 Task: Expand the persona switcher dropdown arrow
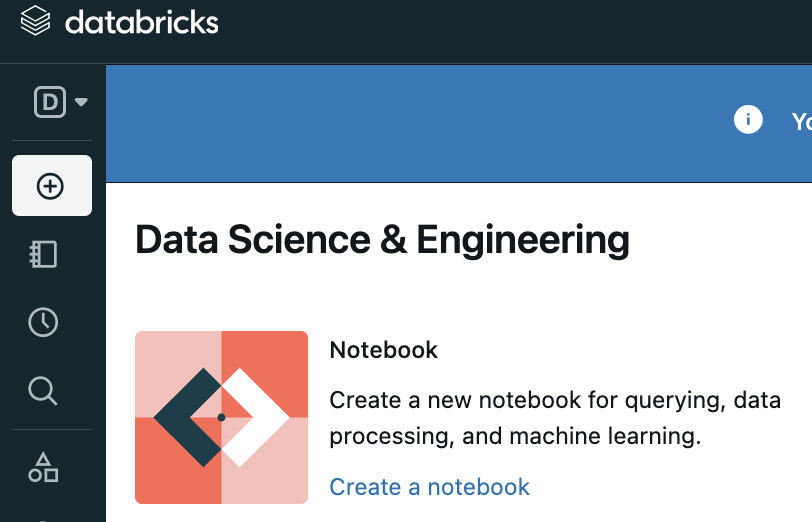[x=81, y=102]
